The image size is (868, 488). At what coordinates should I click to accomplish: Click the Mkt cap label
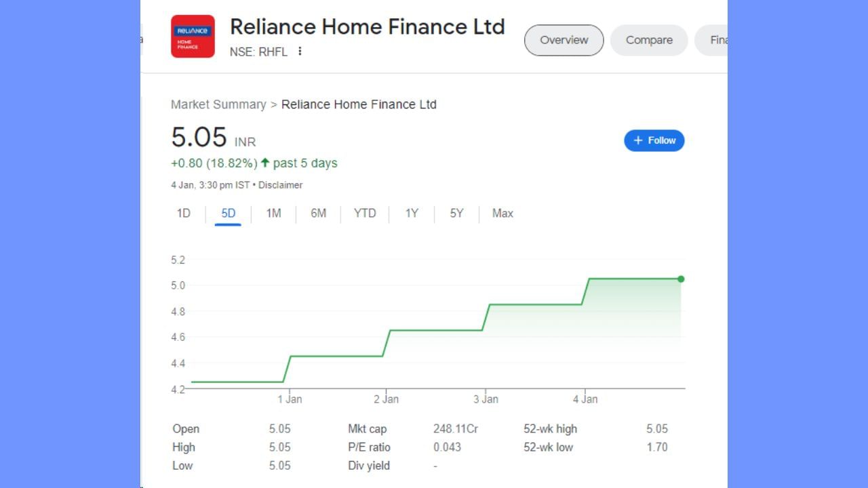click(x=368, y=429)
